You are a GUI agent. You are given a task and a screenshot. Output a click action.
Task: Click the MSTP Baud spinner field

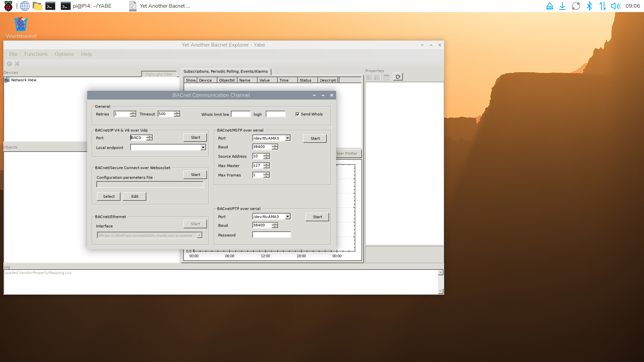pyautogui.click(x=265, y=147)
